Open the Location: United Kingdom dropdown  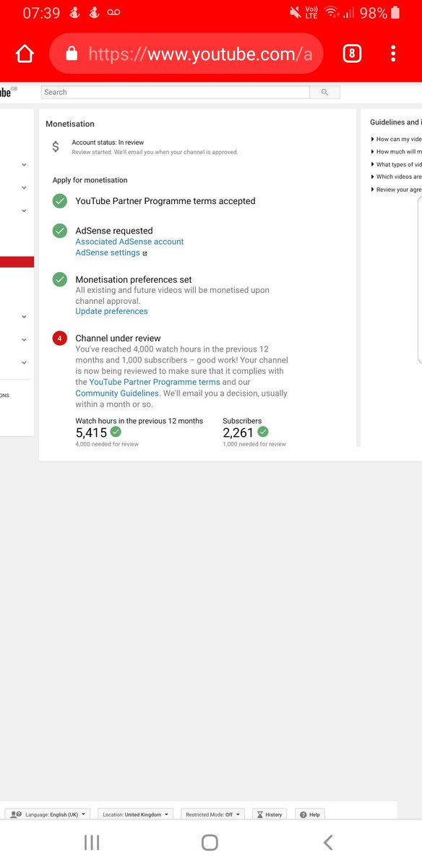[135, 814]
